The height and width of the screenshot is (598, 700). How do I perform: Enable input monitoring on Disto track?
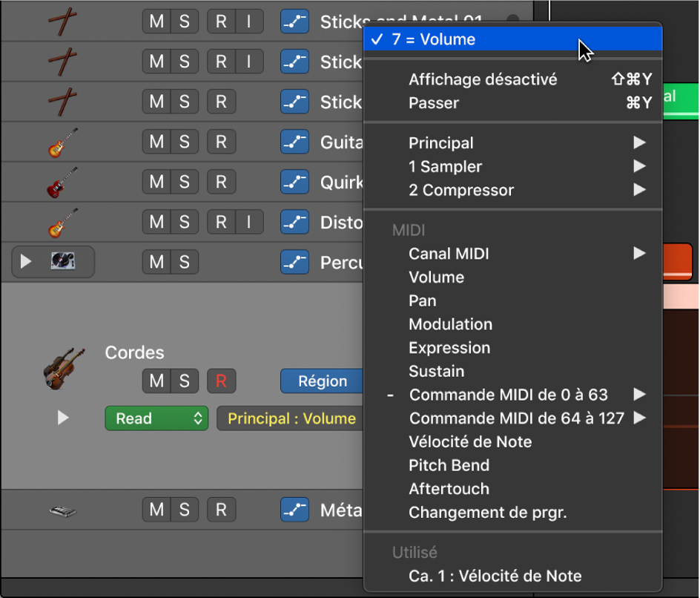pyautogui.click(x=249, y=222)
